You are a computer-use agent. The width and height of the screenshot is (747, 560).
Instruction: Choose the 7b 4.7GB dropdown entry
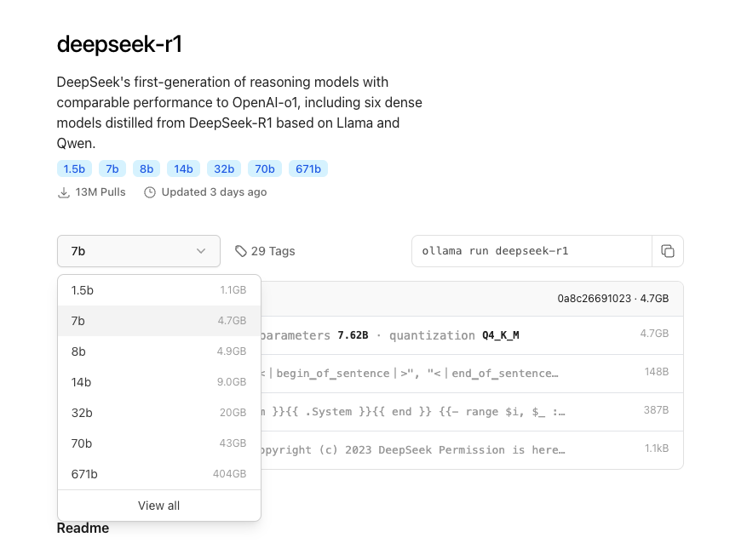(x=159, y=321)
